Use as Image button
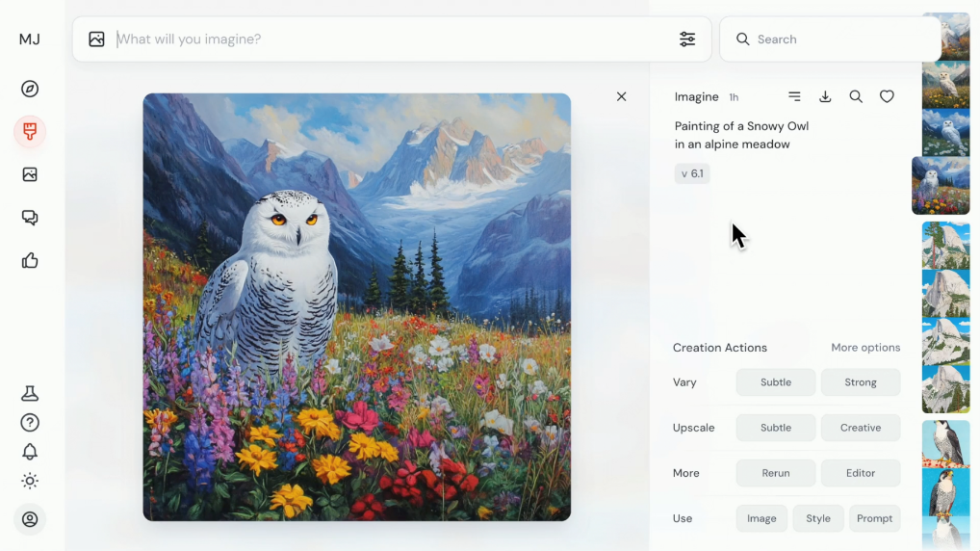This screenshot has height=551, width=980. click(x=761, y=518)
